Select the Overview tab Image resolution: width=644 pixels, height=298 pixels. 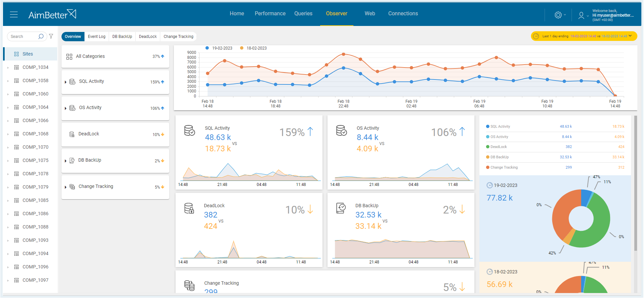(x=73, y=37)
